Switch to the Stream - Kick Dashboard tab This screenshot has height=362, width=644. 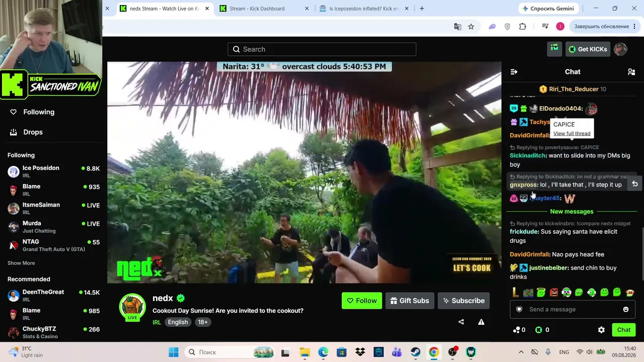(265, 9)
